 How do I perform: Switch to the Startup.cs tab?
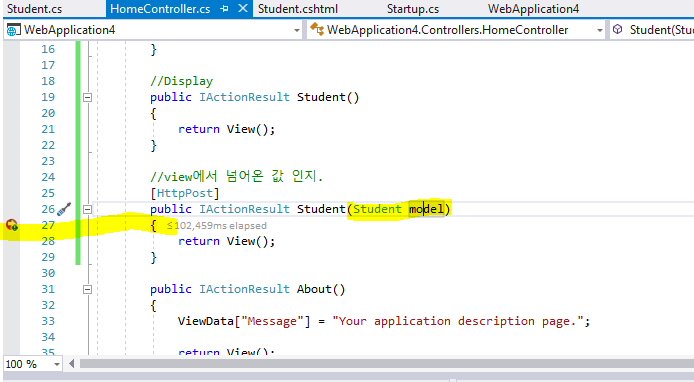(413, 9)
